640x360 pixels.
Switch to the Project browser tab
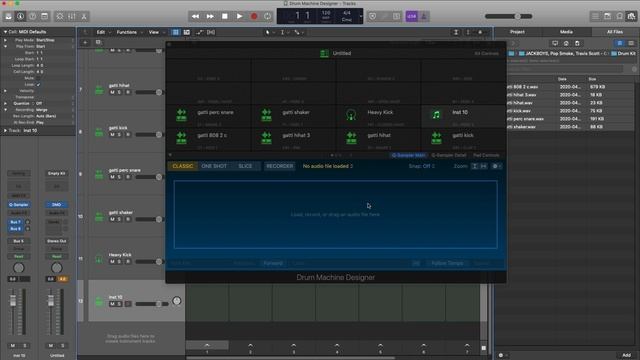click(x=517, y=32)
